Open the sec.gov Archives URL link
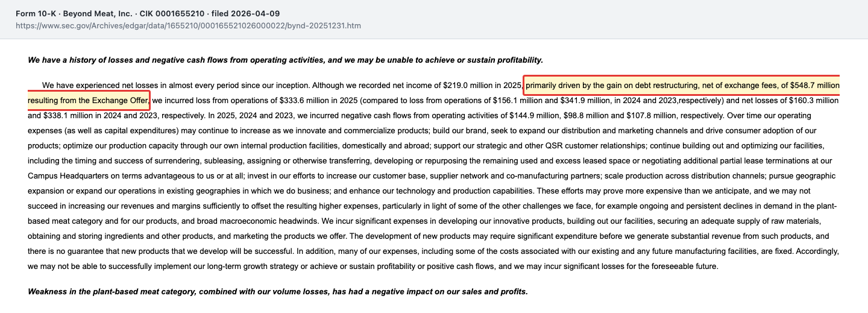Viewport: 868px width, 313px height. [x=188, y=26]
